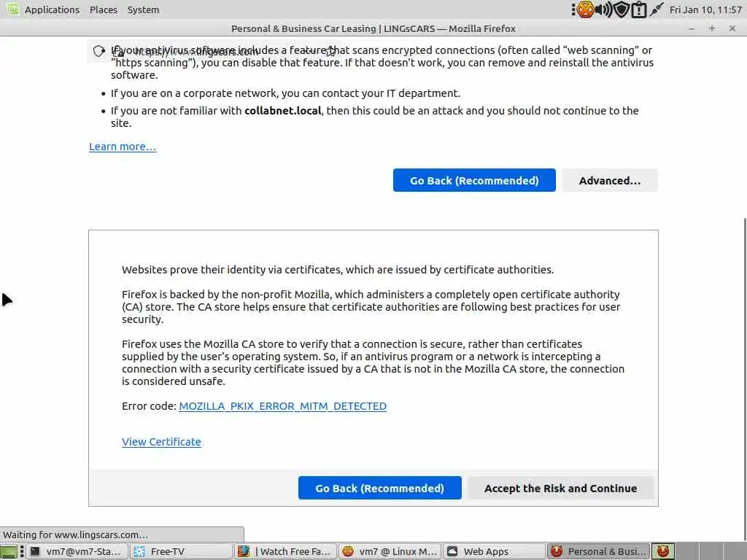747x560 pixels.
Task: Click the status text Waiting for www.lingscars.com…
Action: click(75, 534)
